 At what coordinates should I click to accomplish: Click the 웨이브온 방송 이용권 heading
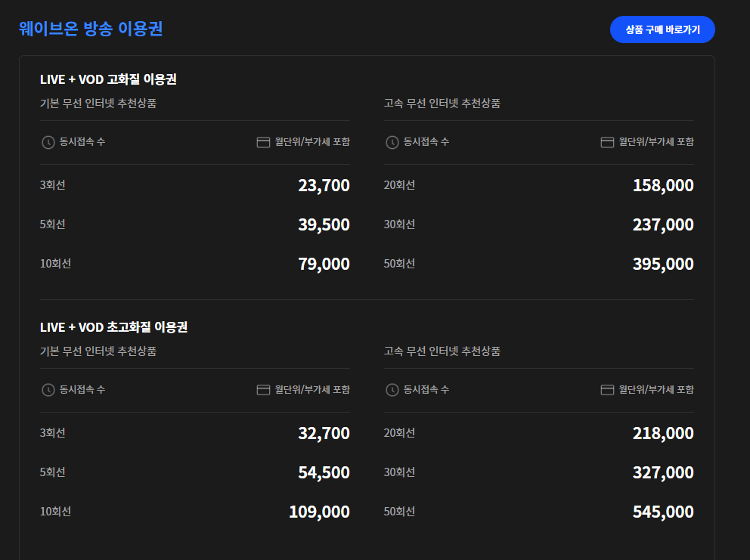point(91,29)
